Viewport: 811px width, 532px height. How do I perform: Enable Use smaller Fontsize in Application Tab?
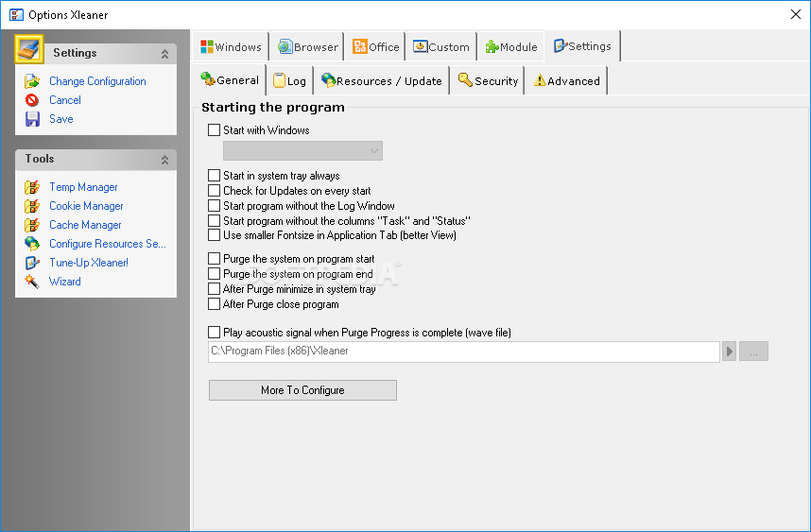[215, 235]
